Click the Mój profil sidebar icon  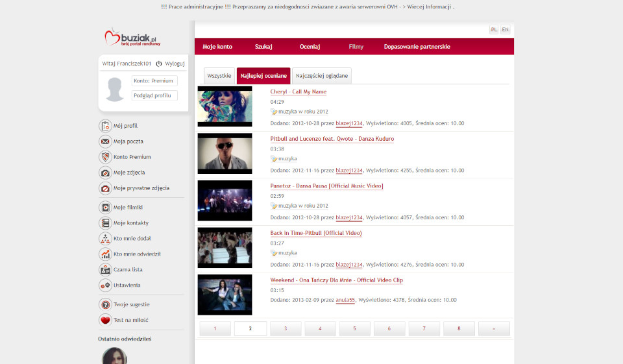click(105, 126)
